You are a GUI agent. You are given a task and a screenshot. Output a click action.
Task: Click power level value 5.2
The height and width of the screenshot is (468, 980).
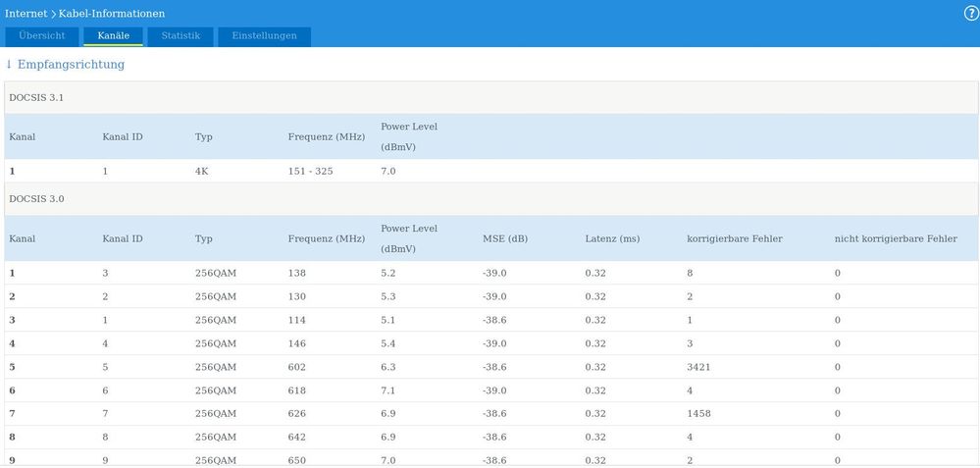pos(388,273)
